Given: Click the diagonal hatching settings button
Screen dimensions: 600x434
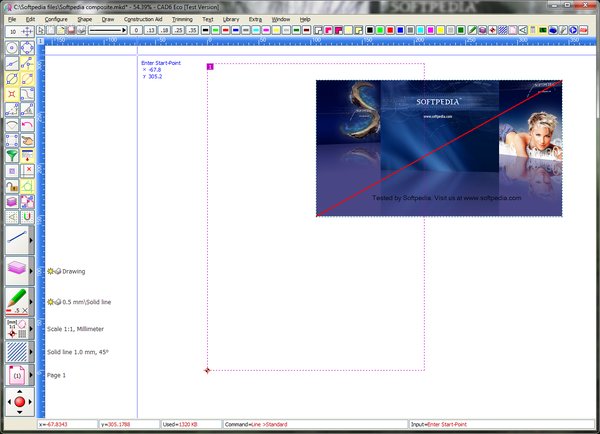Looking at the screenshot, I should [17, 352].
